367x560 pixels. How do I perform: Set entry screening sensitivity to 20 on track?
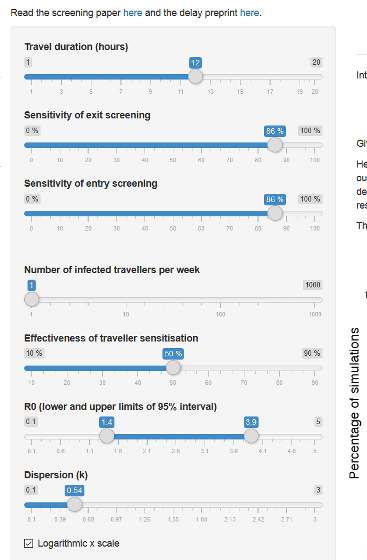88,214
